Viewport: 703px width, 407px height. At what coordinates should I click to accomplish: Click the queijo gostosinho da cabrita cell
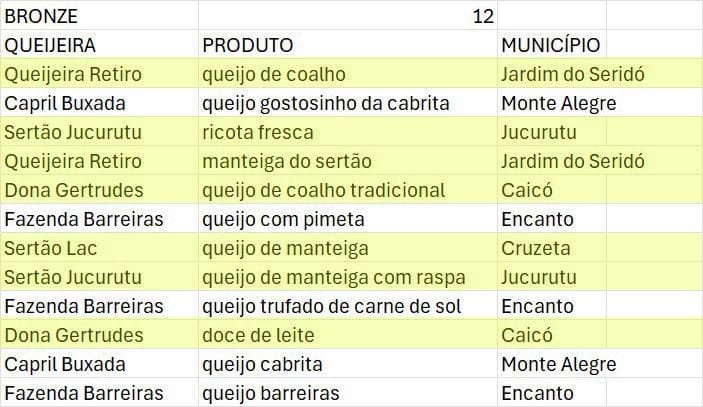tap(326, 103)
